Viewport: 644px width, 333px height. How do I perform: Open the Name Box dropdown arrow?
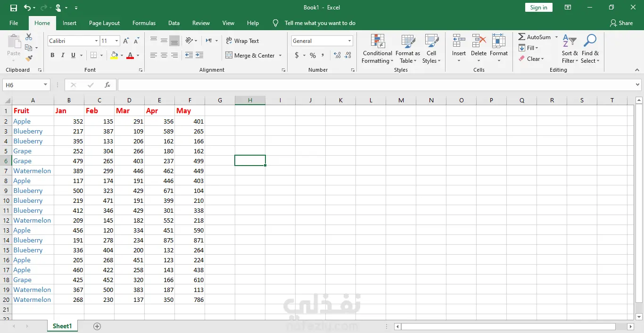[46, 85]
